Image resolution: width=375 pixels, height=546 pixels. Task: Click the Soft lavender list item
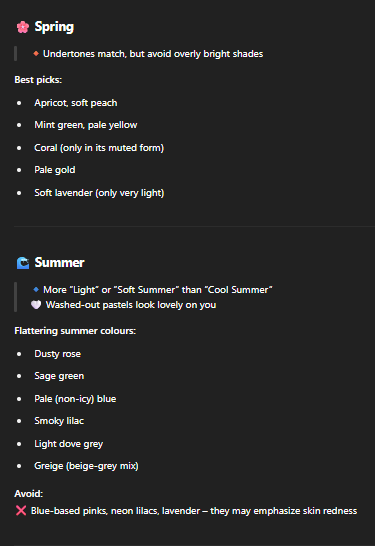pyautogui.click(x=99, y=193)
